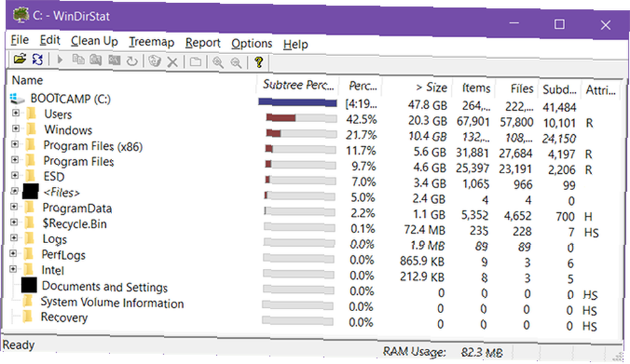Click the Users folder icon
This screenshot has width=630, height=364.
pos(31,114)
